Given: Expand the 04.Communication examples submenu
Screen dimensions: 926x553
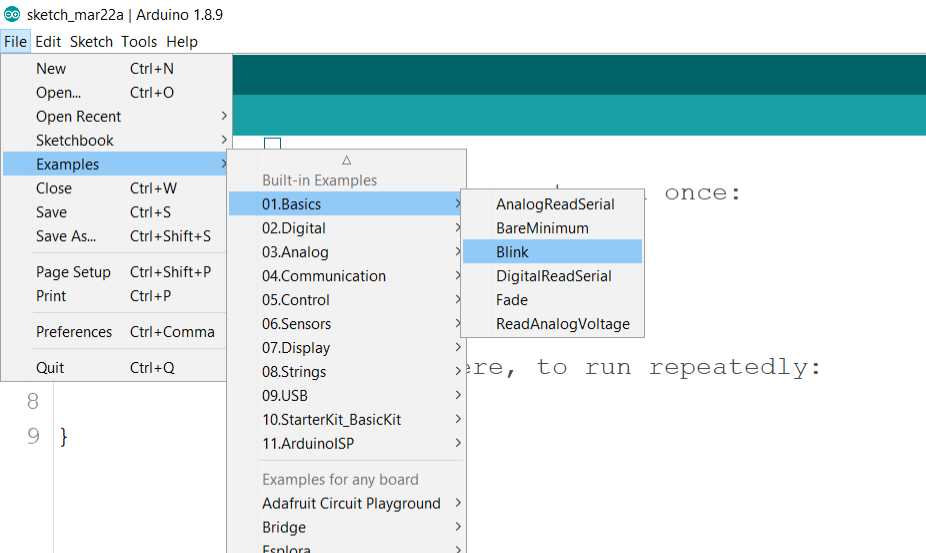Looking at the screenshot, I should 346,276.
